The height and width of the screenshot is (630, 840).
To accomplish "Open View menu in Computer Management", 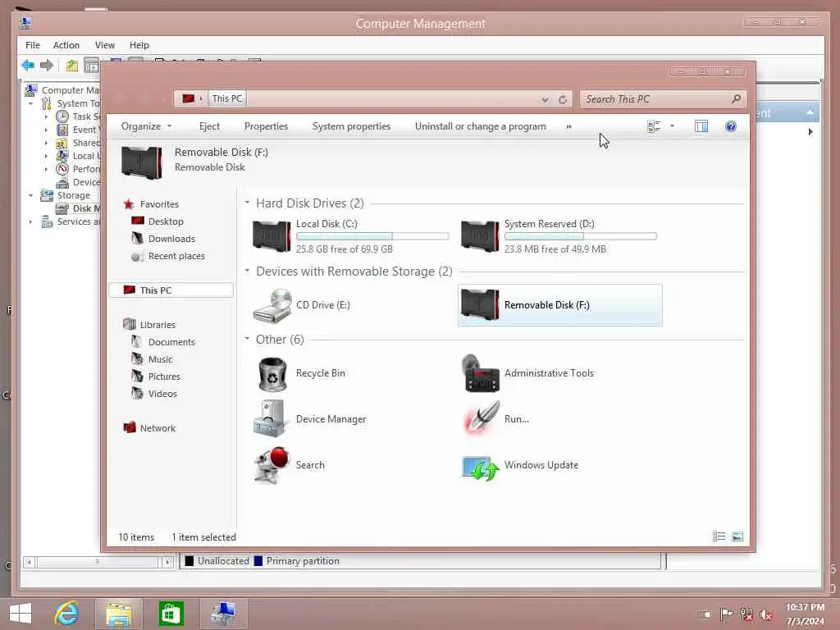I will [104, 45].
